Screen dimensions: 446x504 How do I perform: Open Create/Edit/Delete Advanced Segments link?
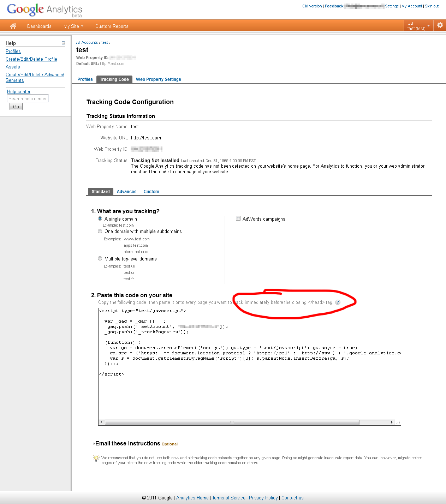click(x=35, y=77)
